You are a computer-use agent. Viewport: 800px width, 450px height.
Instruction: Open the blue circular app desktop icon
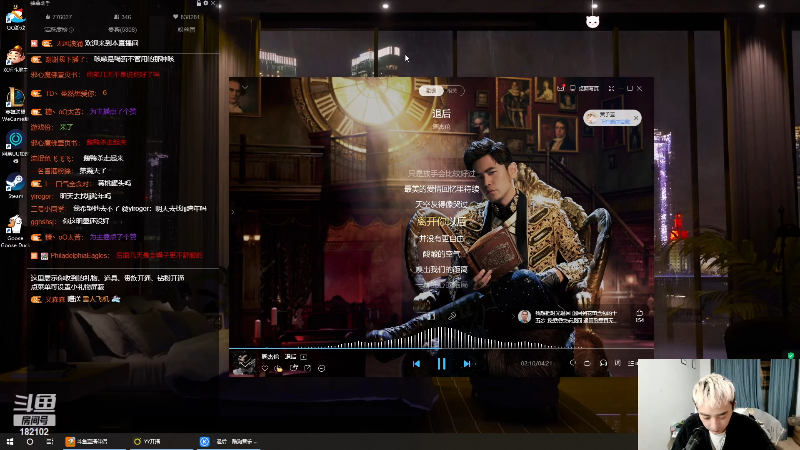[x=15, y=145]
